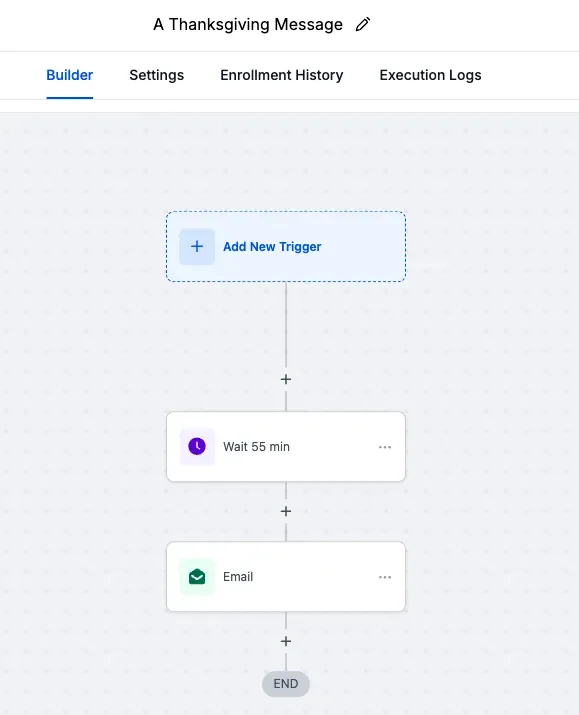Add step after the Email action
The width and height of the screenshot is (579, 715).
pyautogui.click(x=286, y=641)
